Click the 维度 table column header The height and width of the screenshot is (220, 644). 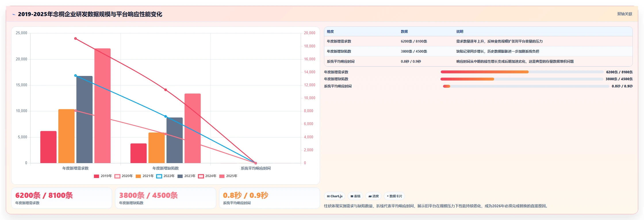[x=330, y=32]
